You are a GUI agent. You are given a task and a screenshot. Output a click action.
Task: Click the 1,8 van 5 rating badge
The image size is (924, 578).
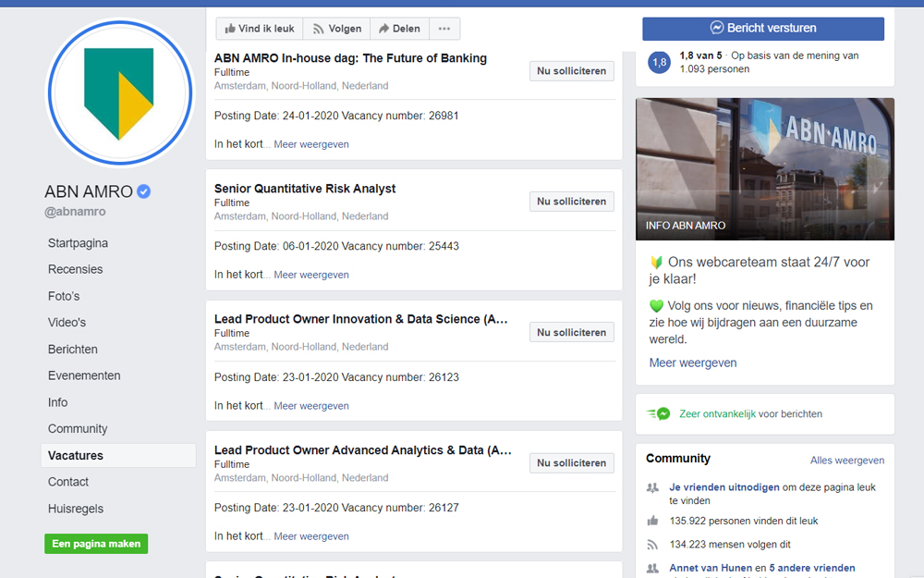click(x=658, y=63)
